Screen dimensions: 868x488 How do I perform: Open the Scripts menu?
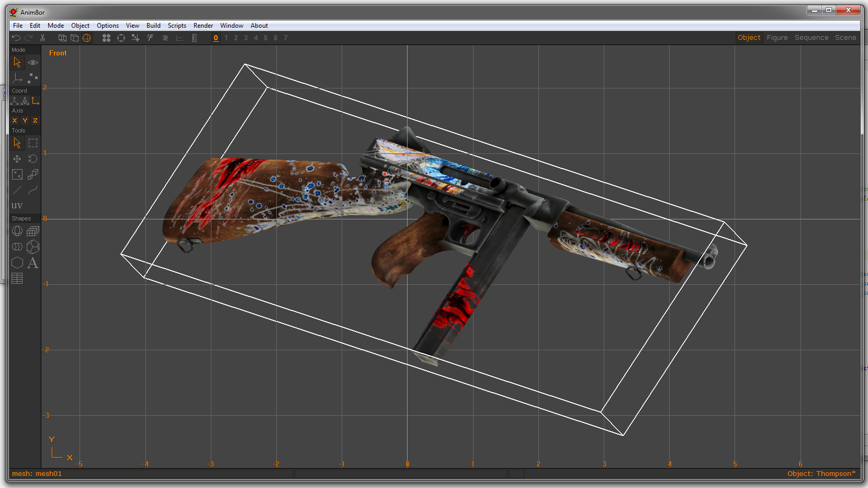pyautogui.click(x=177, y=26)
